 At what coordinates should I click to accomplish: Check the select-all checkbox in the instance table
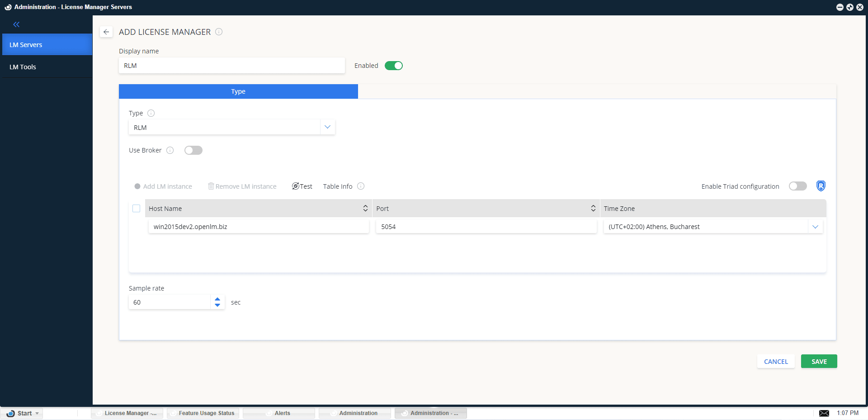tap(137, 209)
